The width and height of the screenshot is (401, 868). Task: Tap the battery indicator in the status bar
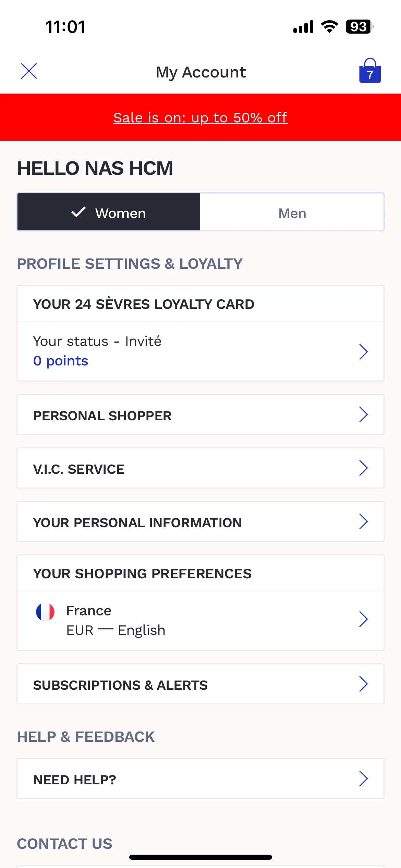click(359, 27)
